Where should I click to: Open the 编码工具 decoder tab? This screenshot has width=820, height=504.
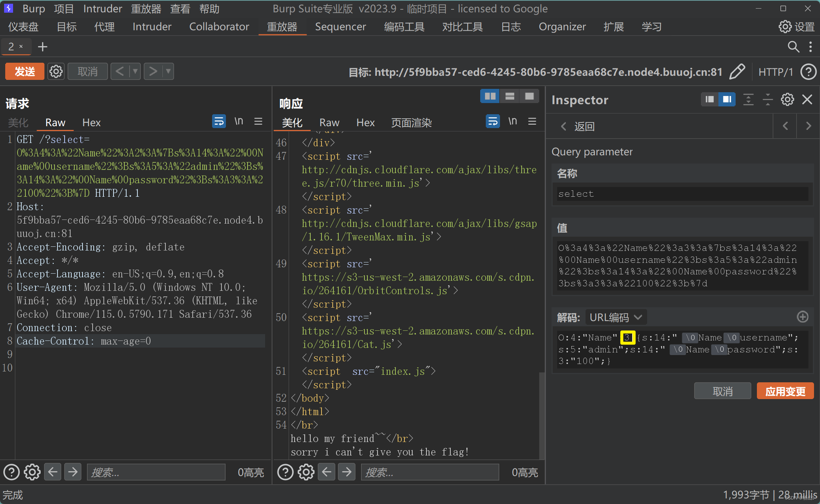(x=404, y=27)
